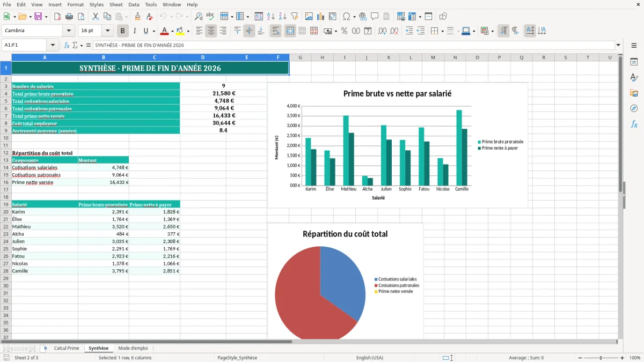Apply the yellow background color swatch

(x=180, y=31)
